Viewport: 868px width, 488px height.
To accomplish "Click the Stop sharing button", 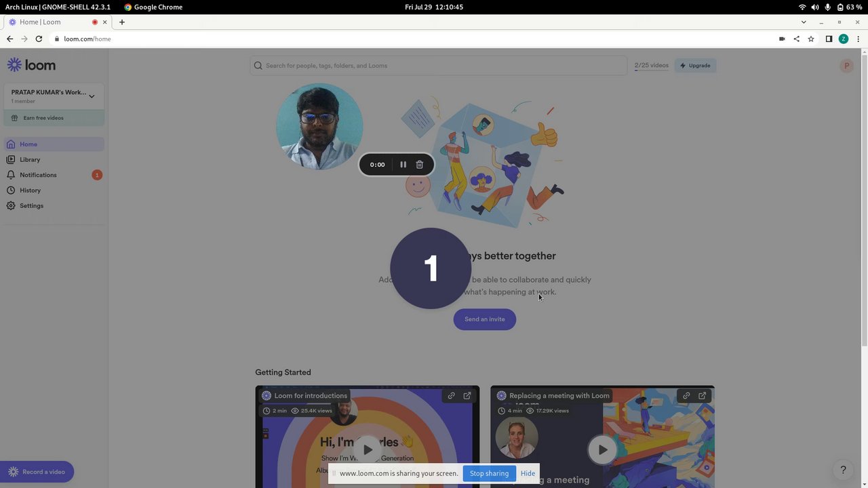I will tap(489, 473).
